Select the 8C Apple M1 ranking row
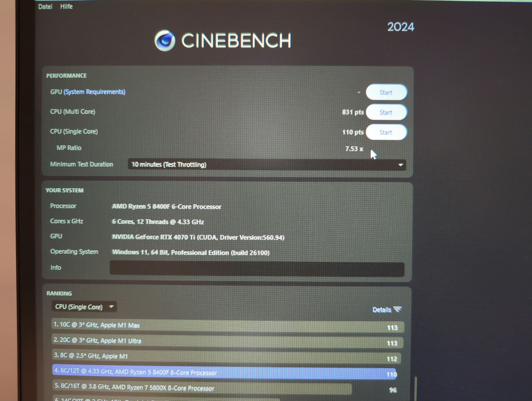Viewport: 532px width, 401px height. 226,357
